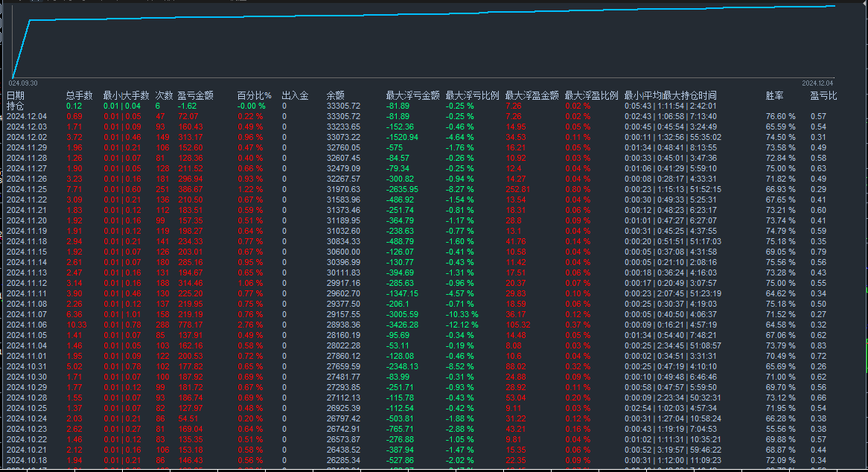Click total lots value 7.71
Image resolution: width=868 pixels, height=472 pixels.
74,189
